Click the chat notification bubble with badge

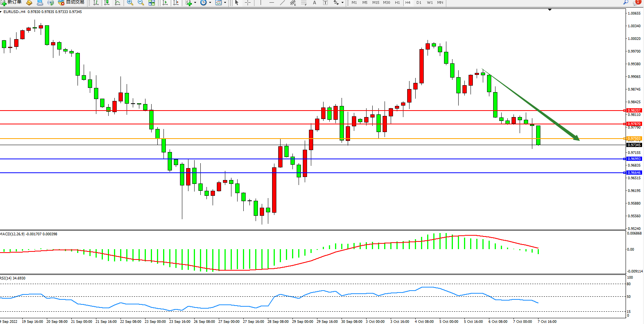tap(637, 2)
